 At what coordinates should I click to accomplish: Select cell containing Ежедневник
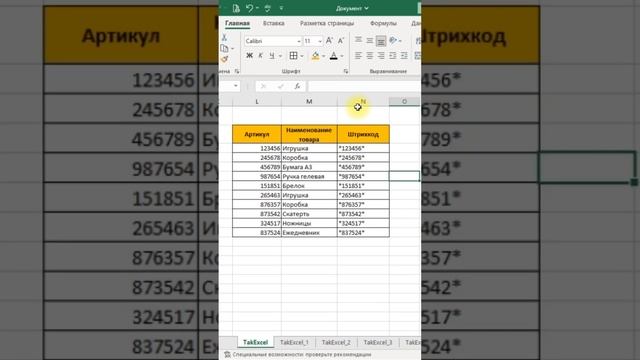click(x=309, y=233)
